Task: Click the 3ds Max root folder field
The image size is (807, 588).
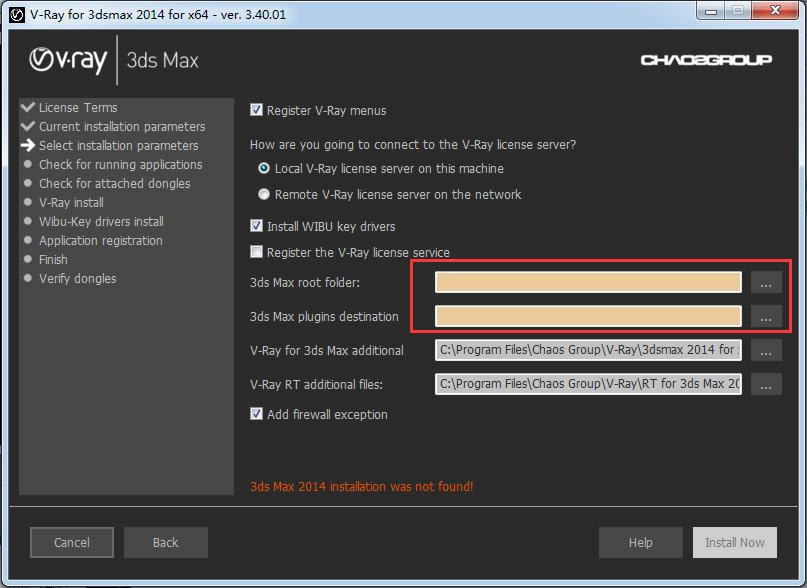Action: (x=588, y=282)
